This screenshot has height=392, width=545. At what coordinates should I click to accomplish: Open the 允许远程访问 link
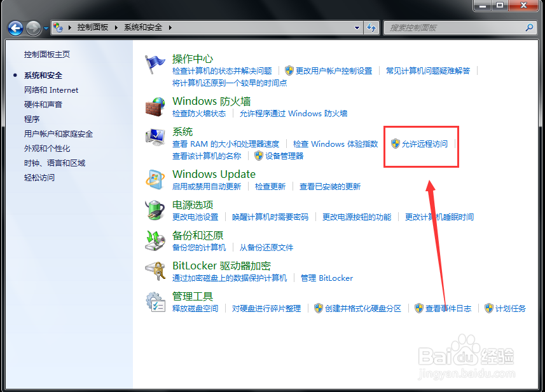(x=426, y=144)
